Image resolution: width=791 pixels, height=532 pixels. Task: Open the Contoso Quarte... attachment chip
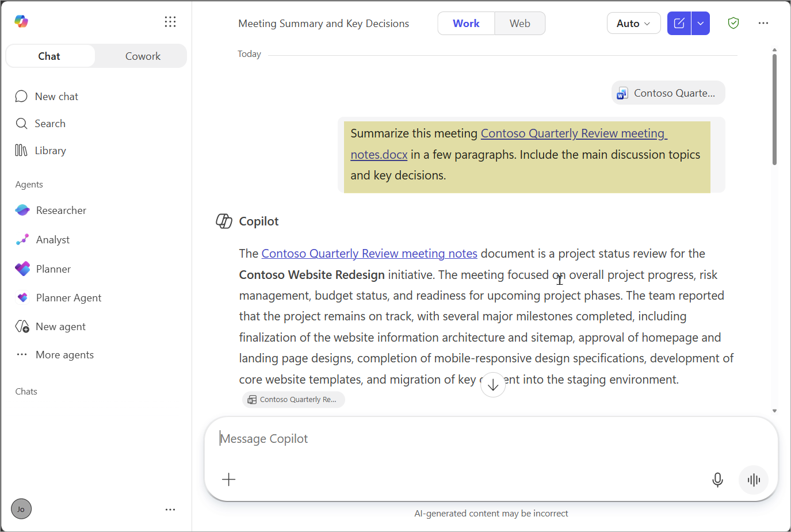click(x=668, y=93)
